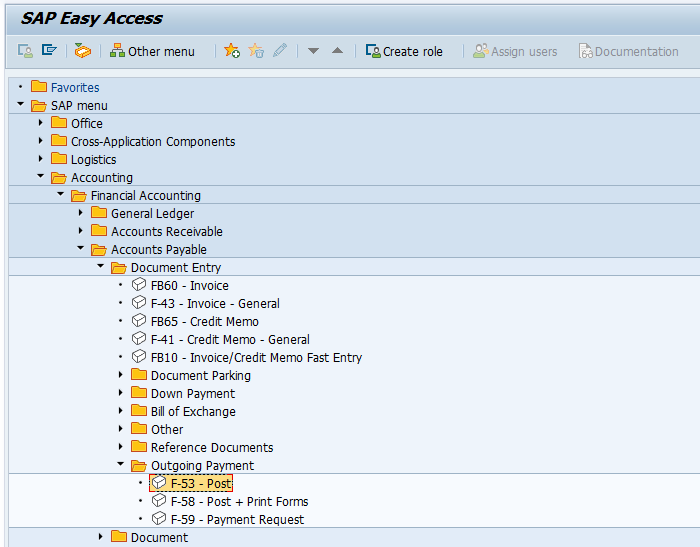
Task: Select FB10 - Invoice/Credit Memo Fast Entry
Action: coord(256,358)
